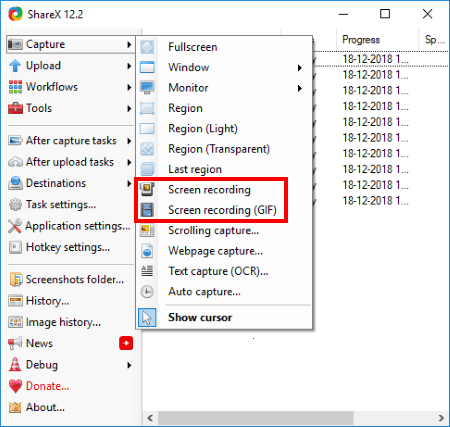Click the Screen recording (GIF) film icon
The image size is (450, 427).
pos(147,210)
